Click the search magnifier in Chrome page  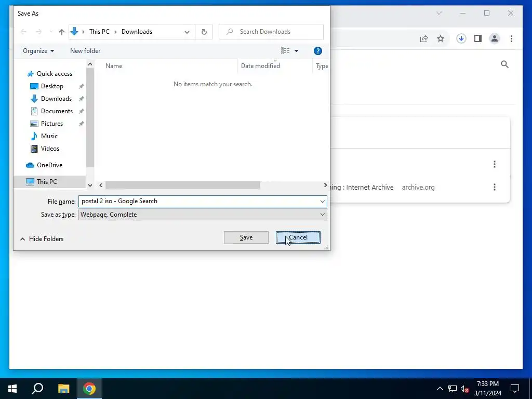pos(504,64)
